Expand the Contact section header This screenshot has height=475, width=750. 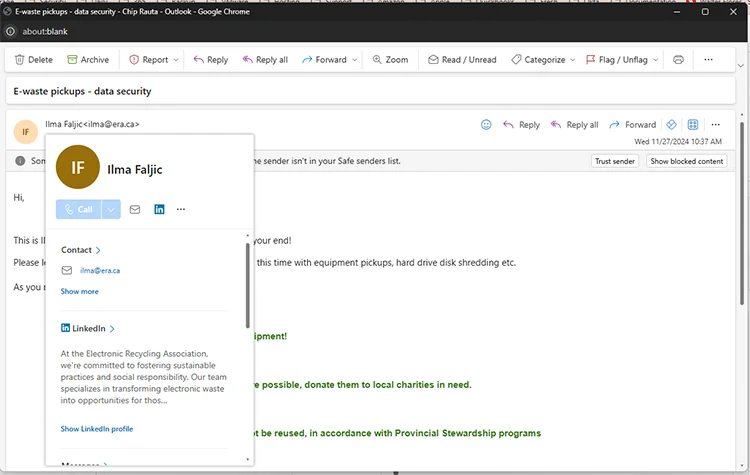tap(81, 250)
